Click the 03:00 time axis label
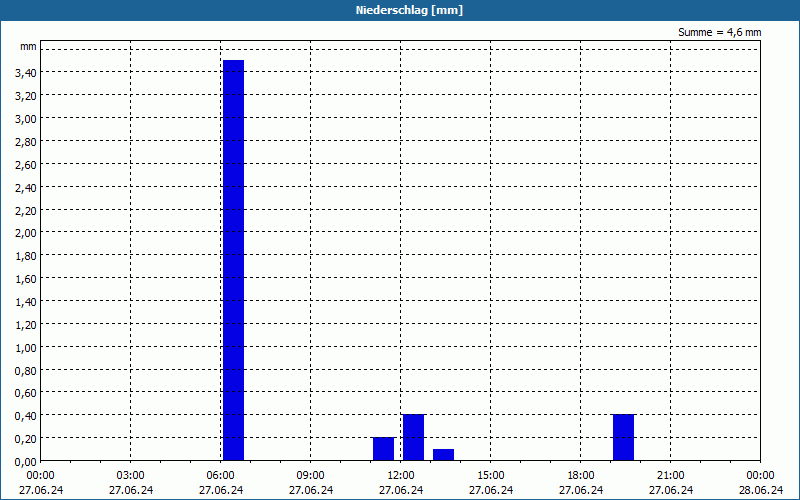 click(x=131, y=476)
